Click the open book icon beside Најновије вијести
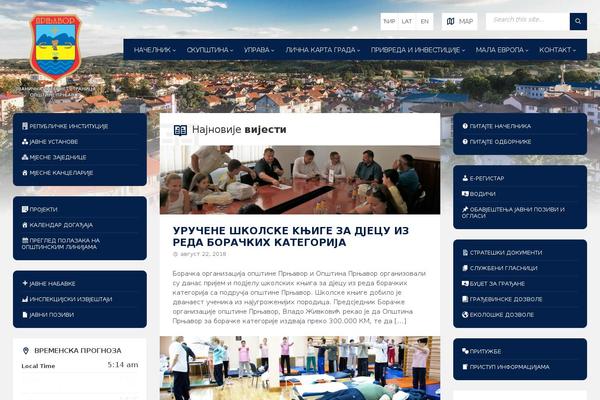Screen dimensions: 600x400 click(180, 130)
